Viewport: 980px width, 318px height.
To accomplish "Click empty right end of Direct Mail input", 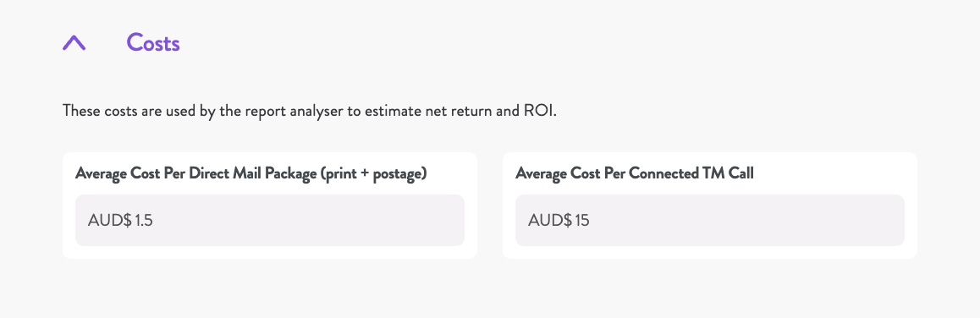I will pos(406,220).
